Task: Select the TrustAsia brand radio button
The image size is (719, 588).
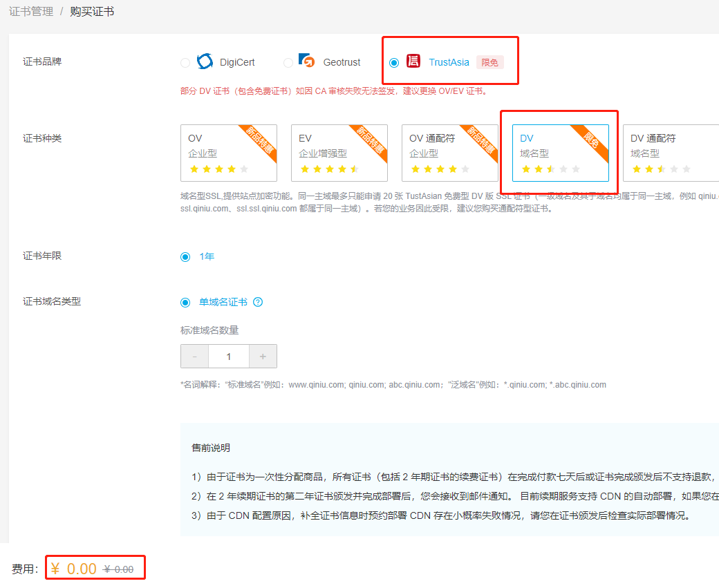Action: [394, 63]
